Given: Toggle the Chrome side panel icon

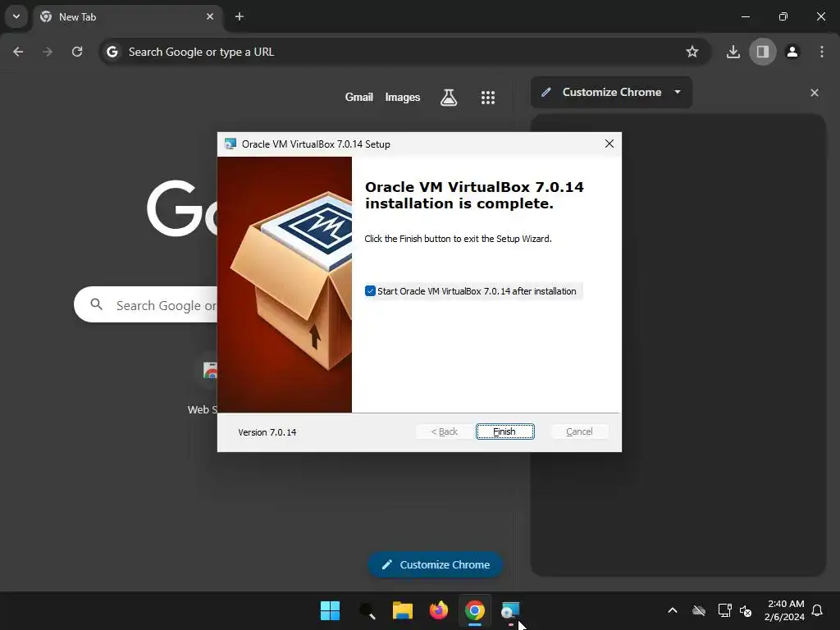Looking at the screenshot, I should [762, 52].
